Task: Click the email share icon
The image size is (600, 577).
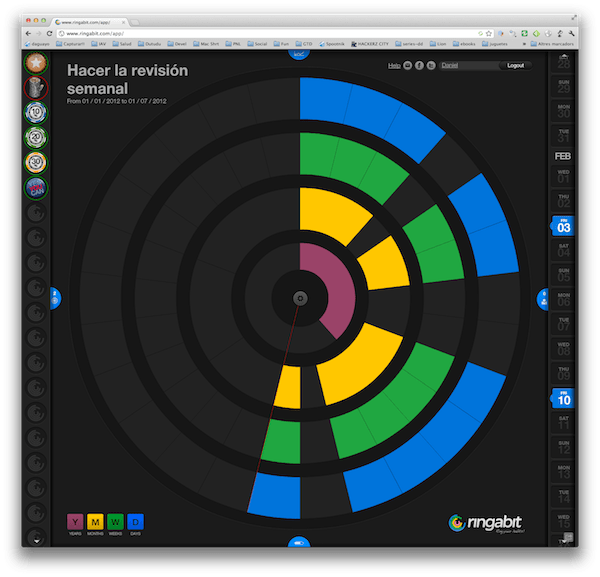Action: coord(408,65)
